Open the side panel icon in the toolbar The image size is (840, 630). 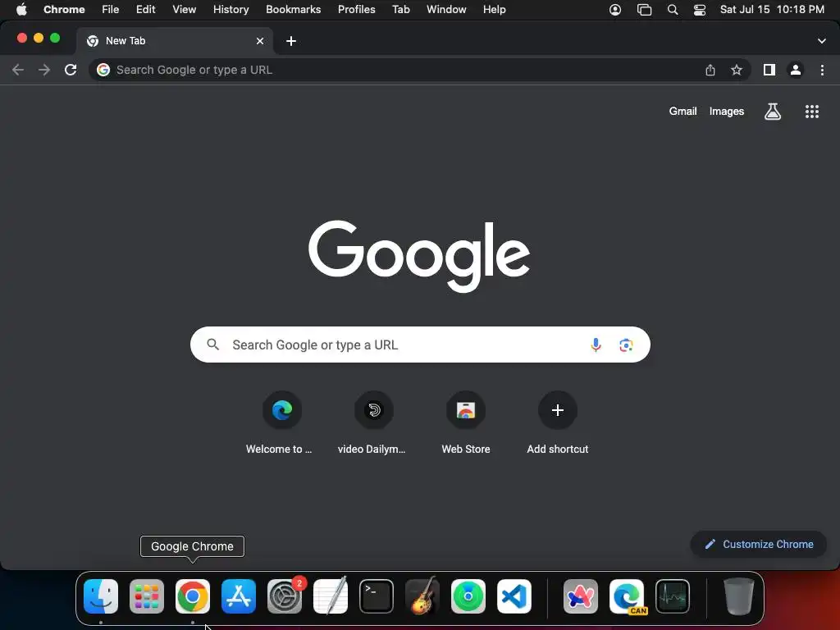point(769,70)
